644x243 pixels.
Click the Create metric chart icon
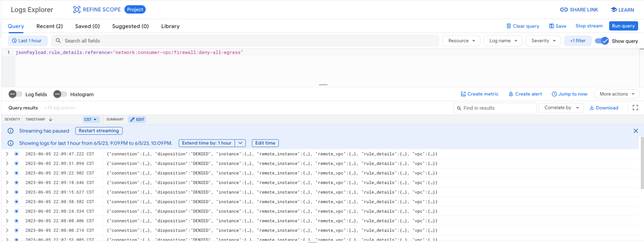click(x=463, y=94)
